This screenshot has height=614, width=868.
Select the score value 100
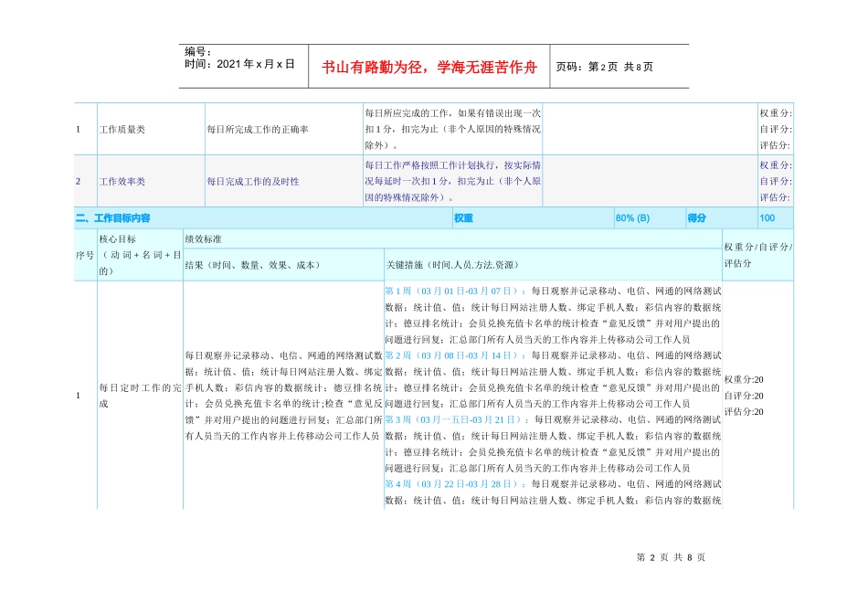(x=767, y=218)
